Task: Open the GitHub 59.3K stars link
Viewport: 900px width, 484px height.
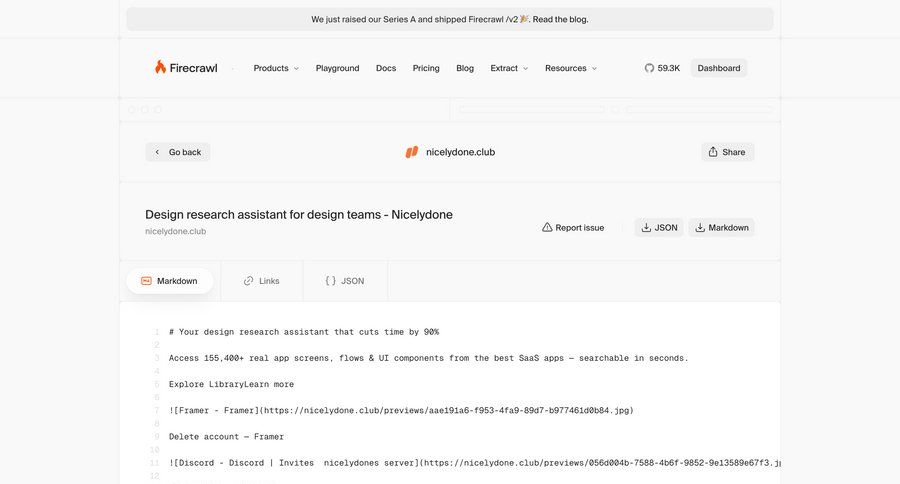Action: click(x=662, y=68)
